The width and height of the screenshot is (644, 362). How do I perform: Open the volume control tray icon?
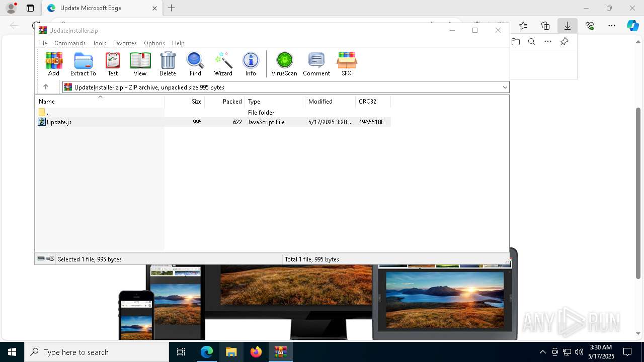click(579, 352)
